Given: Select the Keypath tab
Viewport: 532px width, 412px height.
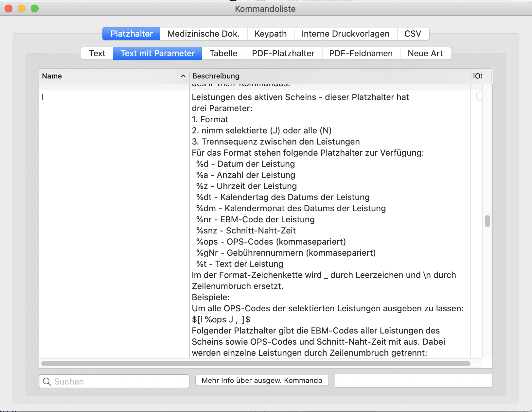Looking at the screenshot, I should 271,34.
